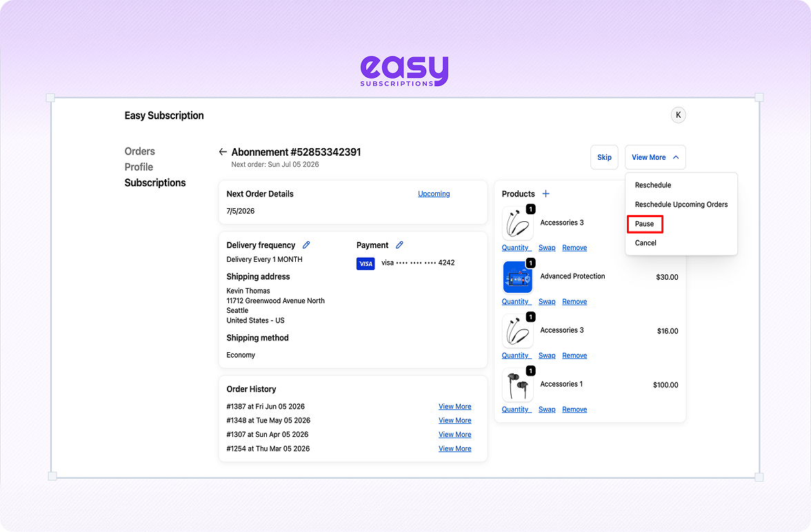Click the Economy shipping method text
Viewport: 811px width, 532px height.
pyautogui.click(x=241, y=355)
